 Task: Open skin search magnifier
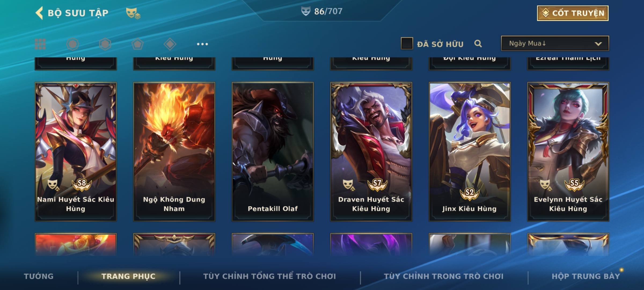point(478,44)
